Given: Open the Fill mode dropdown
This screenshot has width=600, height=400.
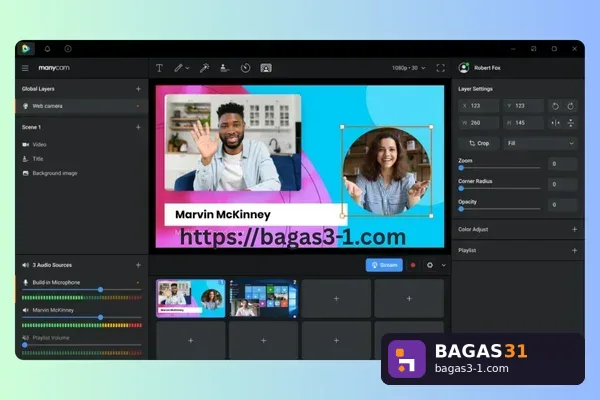Looking at the screenshot, I should tap(540, 143).
